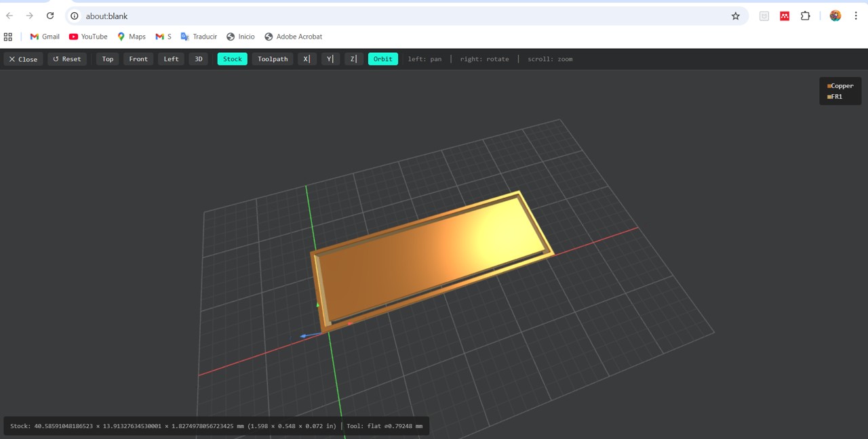868x439 pixels.
Task: Click the blue Z axis arrow gizmo
Action: (304, 336)
